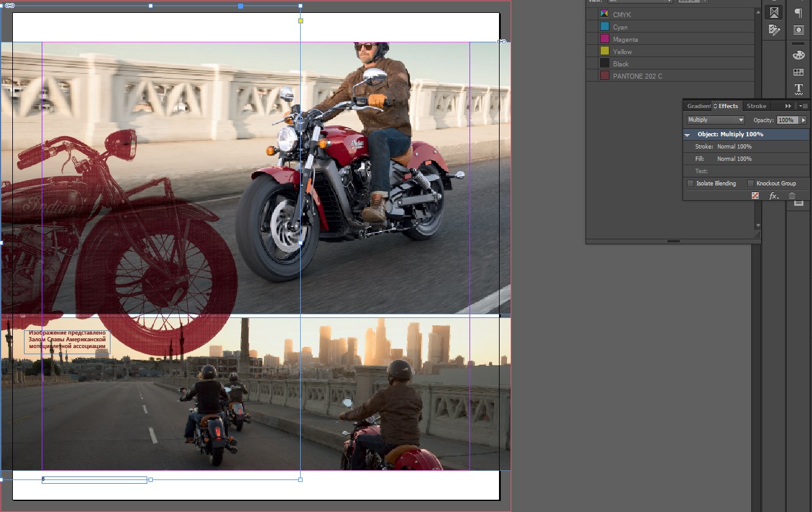The height and width of the screenshot is (512, 812).
Task: Click the Black color swatch
Action: point(605,64)
